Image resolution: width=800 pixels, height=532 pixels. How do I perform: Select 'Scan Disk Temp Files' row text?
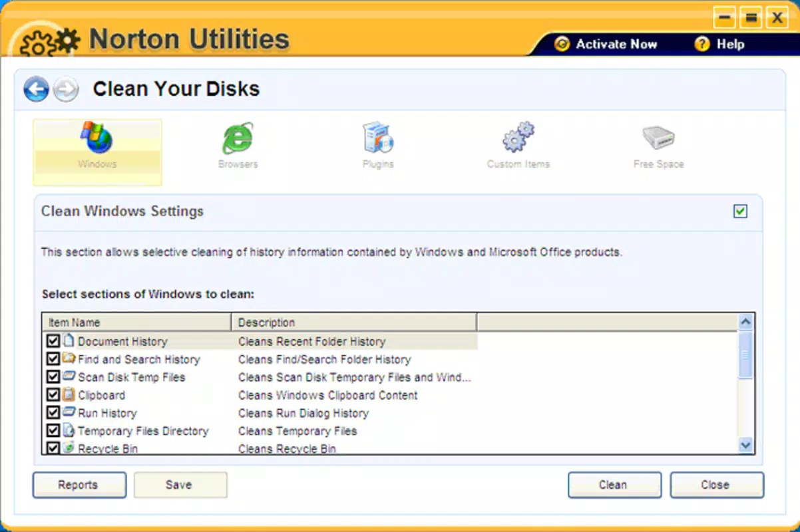[x=132, y=378]
